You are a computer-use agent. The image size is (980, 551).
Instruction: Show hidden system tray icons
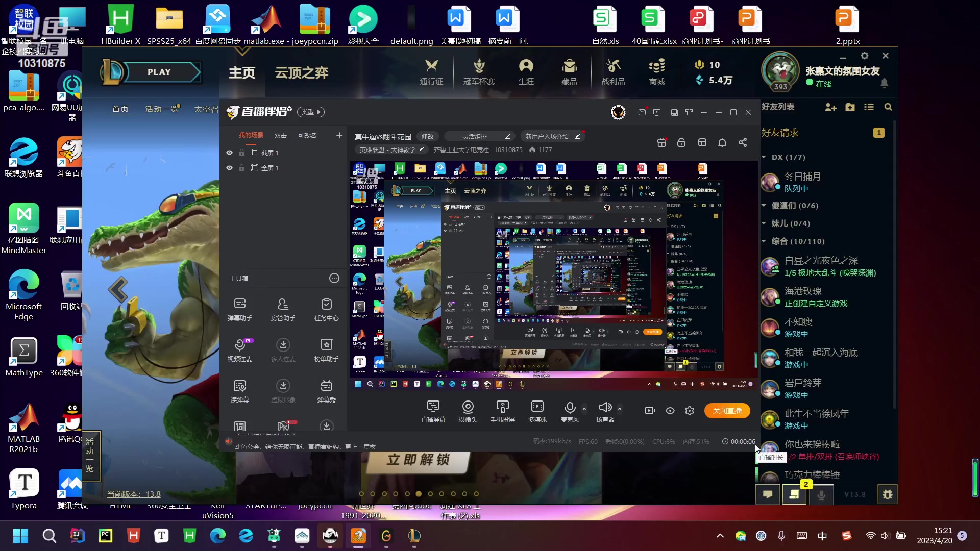point(720,536)
